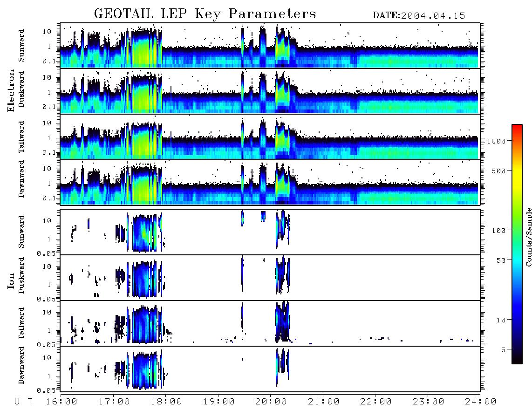This screenshot has height=410, width=532.
Task: Click inside the Electron Tailward spectrogram panel
Action: (x=270, y=137)
